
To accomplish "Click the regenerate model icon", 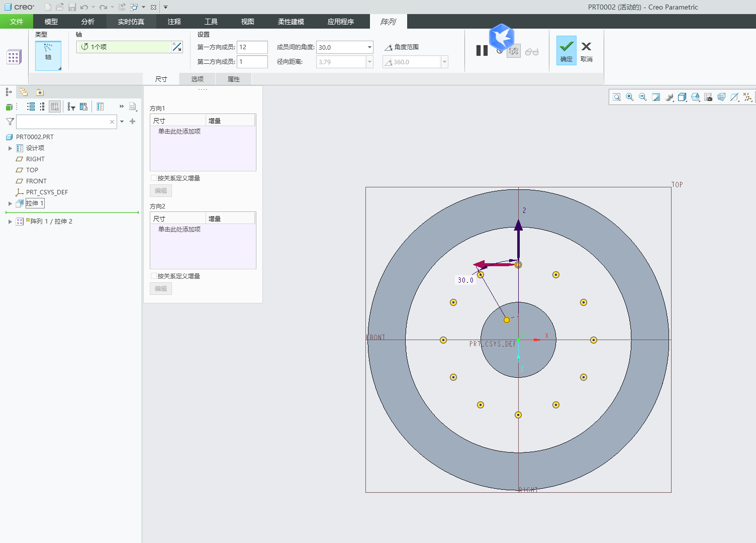I will click(x=122, y=7).
